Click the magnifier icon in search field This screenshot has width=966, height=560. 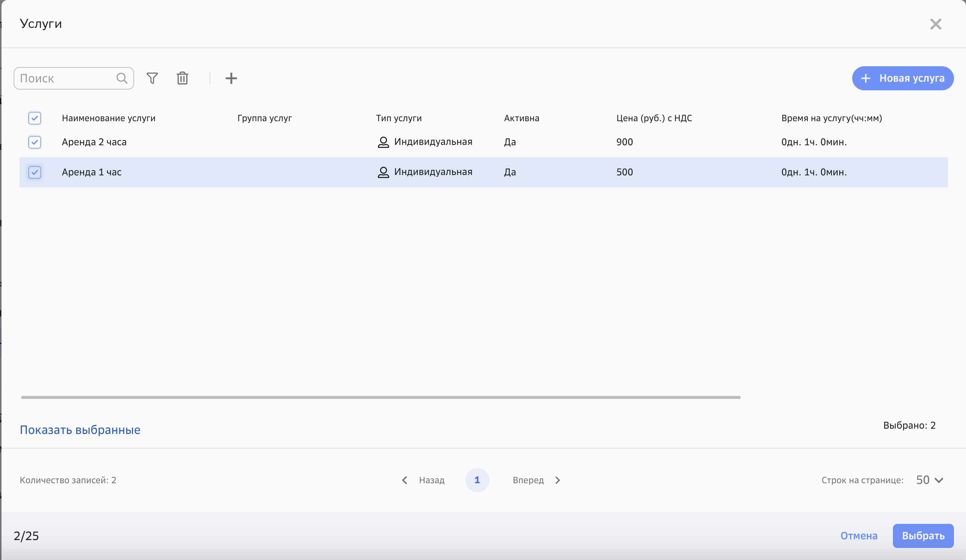[122, 78]
